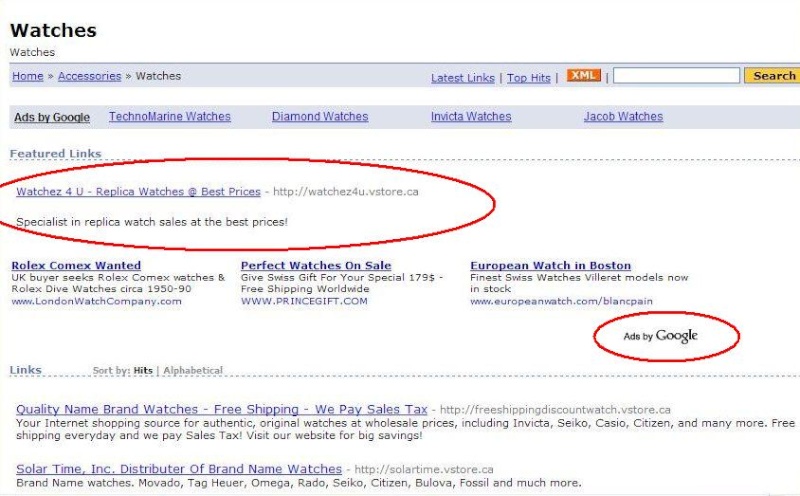Open the Rolex Comex Wanted ad
Image resolution: width=800 pixels, height=496 pixels.
(76, 265)
